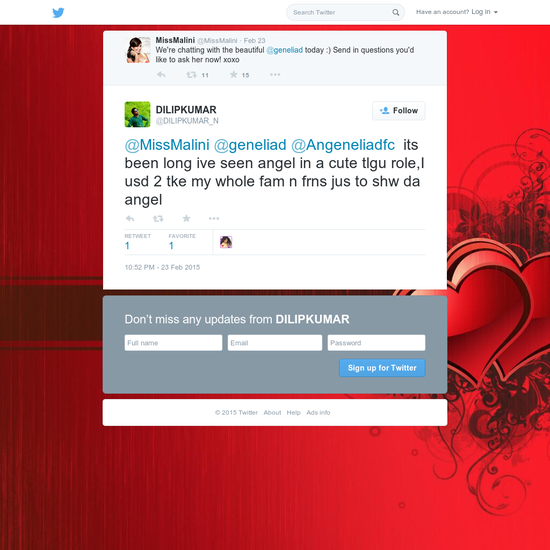The image size is (550, 550).
Task: Retweet DILIPKUMAR's tweet
Action: click(x=158, y=219)
